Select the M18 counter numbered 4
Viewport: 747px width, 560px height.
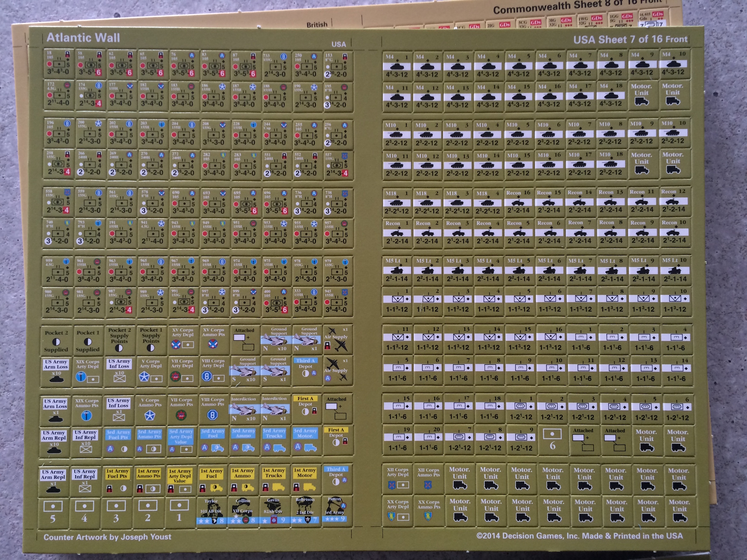pyautogui.click(x=488, y=202)
